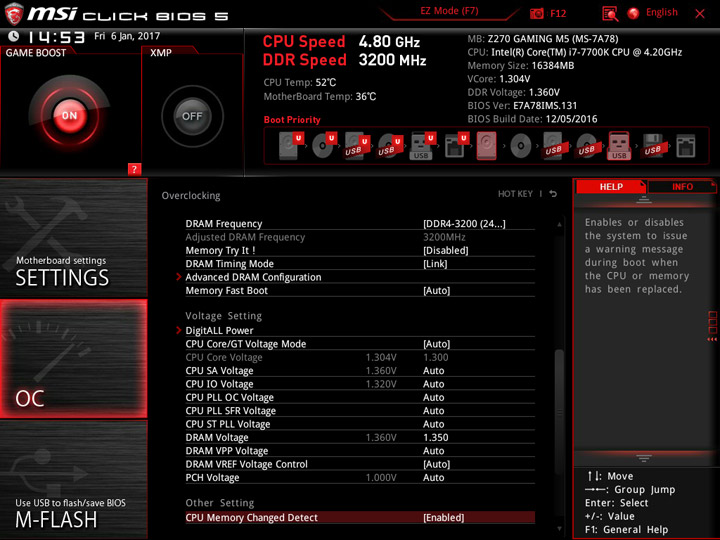Edit the CPU PLL SFR Voltage value
The image size is (720, 540).
(433, 410)
